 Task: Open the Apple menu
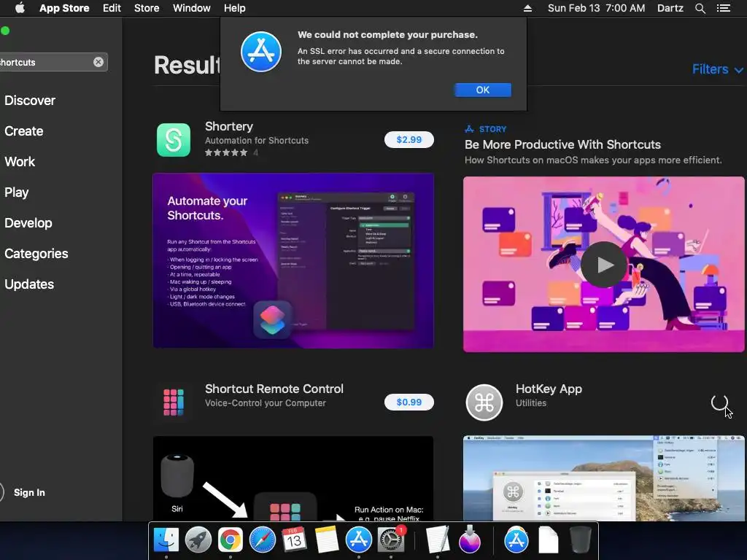coord(20,8)
